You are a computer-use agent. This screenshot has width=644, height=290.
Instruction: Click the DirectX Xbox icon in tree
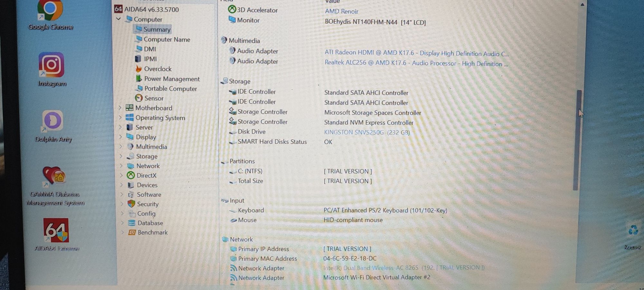tap(131, 175)
